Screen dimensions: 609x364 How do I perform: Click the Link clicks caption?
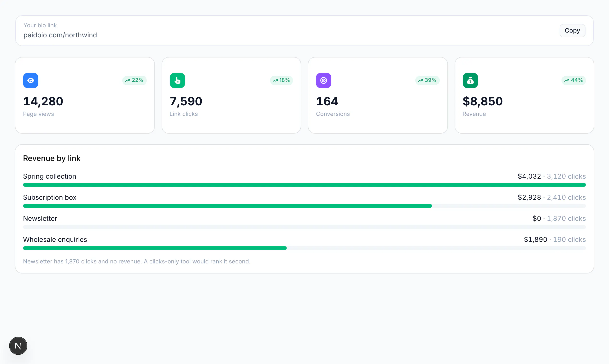pyautogui.click(x=183, y=114)
